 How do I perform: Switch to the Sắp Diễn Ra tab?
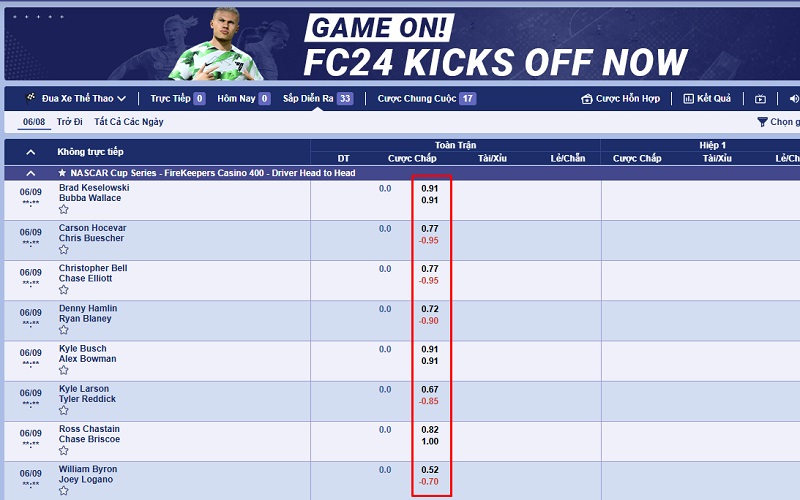[x=308, y=99]
